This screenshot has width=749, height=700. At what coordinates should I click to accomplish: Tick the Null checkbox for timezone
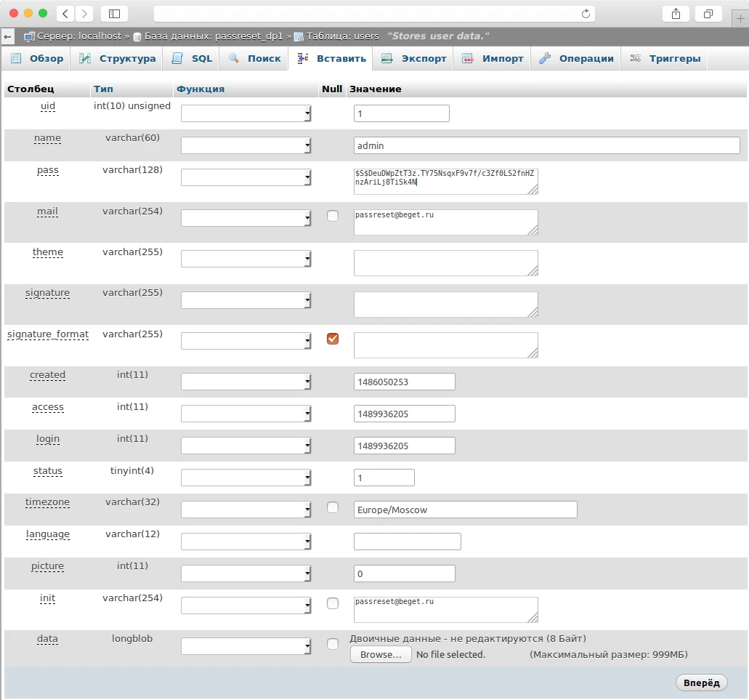pos(333,507)
